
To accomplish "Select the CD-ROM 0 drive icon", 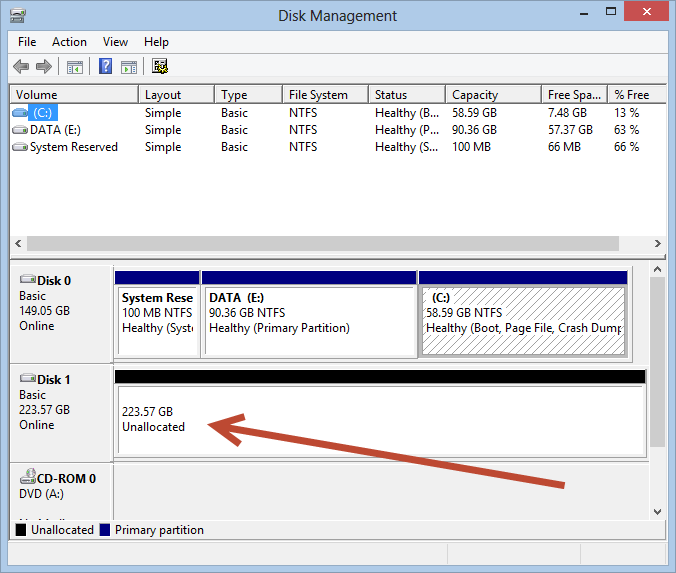I will pos(27,478).
